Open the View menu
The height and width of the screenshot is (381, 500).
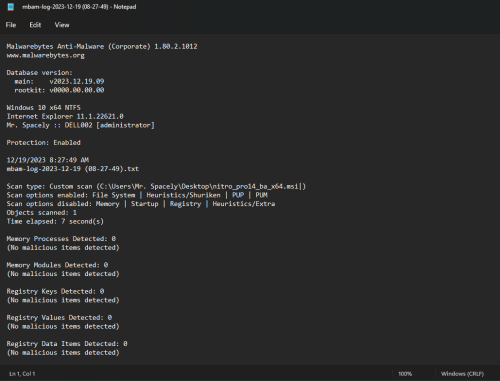point(62,25)
